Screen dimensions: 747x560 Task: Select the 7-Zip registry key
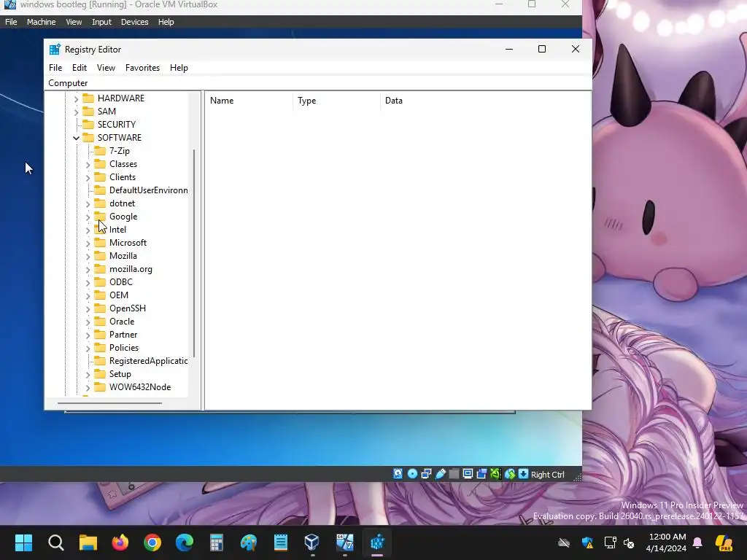(119, 151)
